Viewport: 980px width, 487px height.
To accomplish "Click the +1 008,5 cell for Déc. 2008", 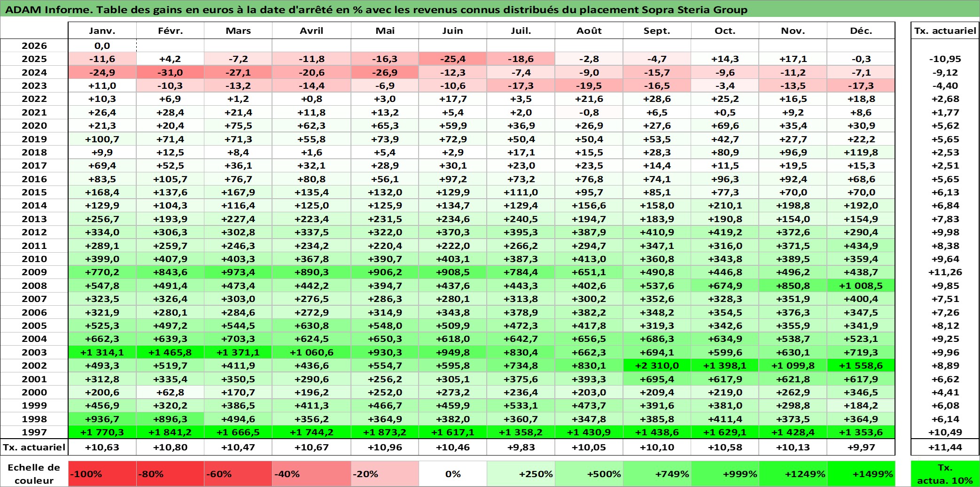I will pos(861,286).
